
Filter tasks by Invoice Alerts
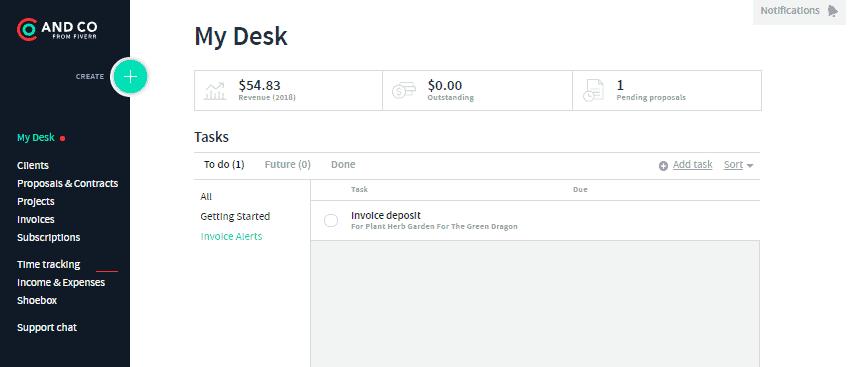coord(231,236)
